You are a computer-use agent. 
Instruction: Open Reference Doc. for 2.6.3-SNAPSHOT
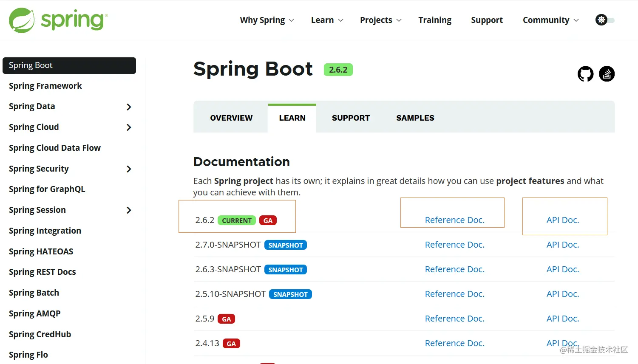point(455,269)
